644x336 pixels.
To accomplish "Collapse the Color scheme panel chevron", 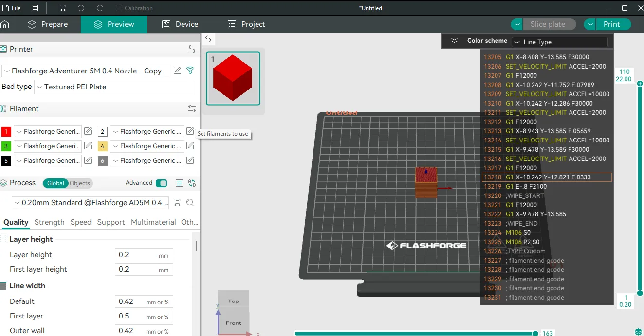I will point(454,41).
